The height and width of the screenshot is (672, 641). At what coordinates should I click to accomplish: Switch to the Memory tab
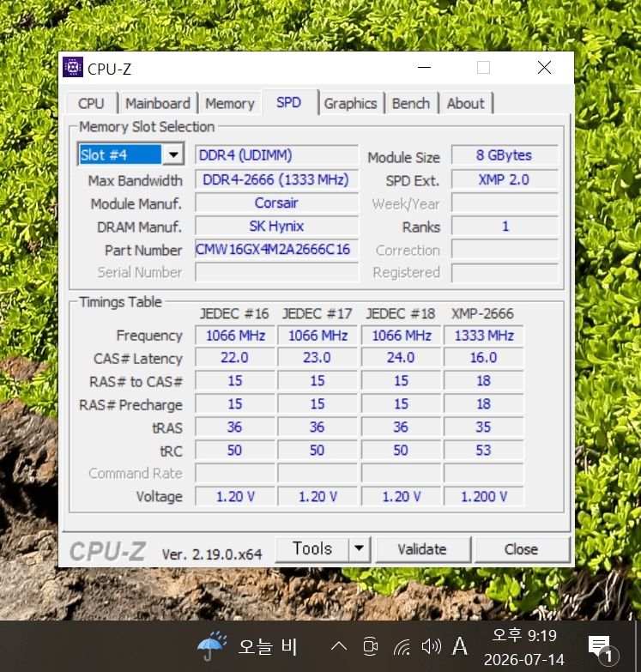[230, 103]
